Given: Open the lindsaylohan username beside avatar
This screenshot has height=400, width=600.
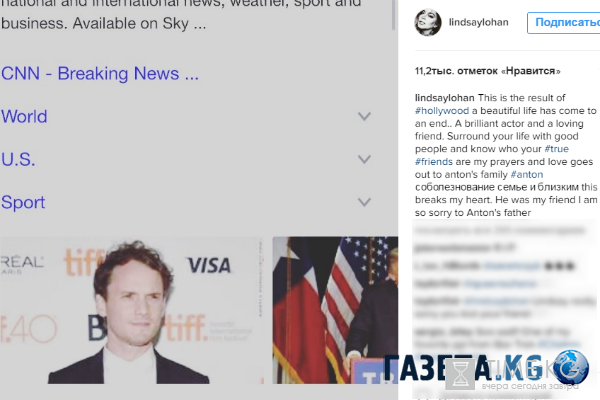Looking at the screenshot, I should [478, 22].
